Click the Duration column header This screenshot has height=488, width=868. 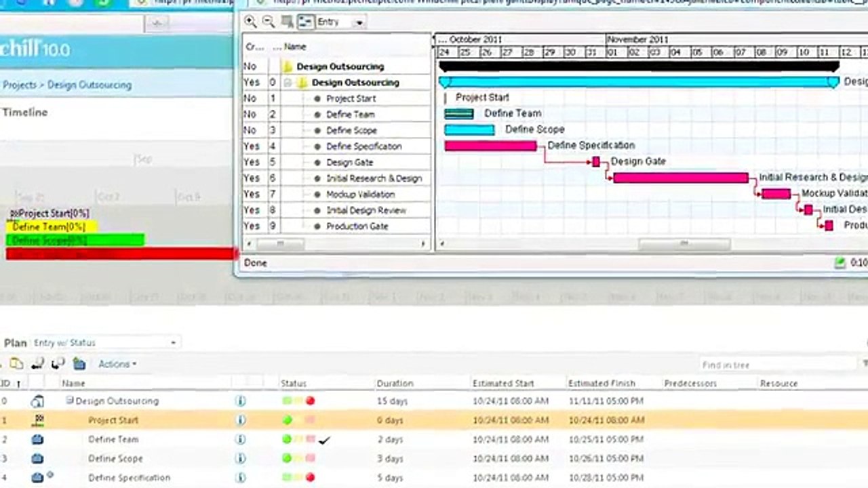(395, 384)
